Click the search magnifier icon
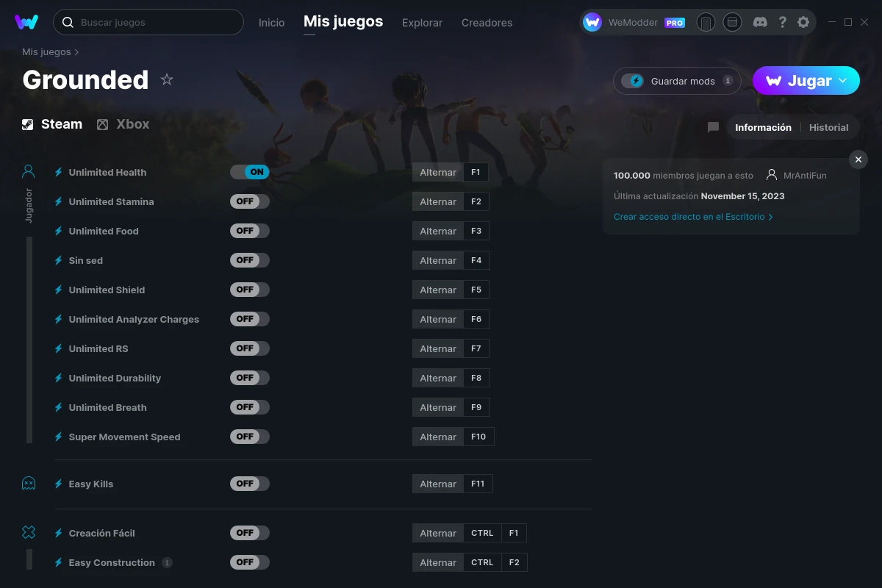Viewport: 882px width, 588px height. [x=68, y=22]
